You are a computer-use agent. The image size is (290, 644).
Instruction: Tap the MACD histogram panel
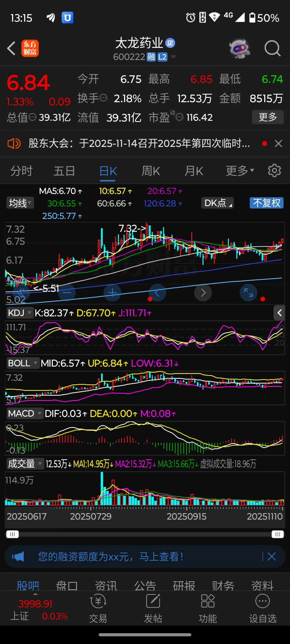[x=145, y=439]
